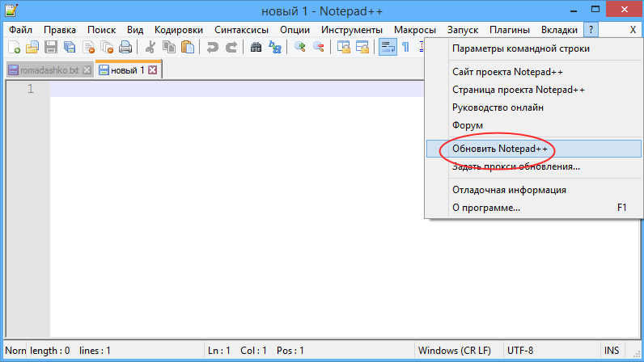Viewport: 644px width, 362px height.
Task: Click the Close All documents icon
Action: (107, 47)
